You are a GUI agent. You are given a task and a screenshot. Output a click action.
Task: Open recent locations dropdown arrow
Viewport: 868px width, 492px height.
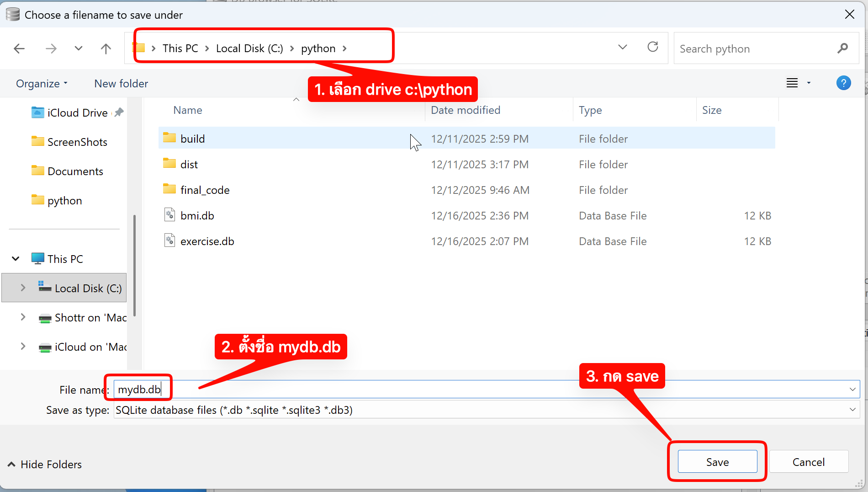79,48
